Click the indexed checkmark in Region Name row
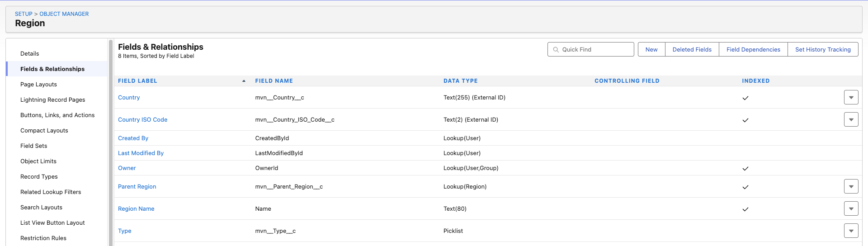 (x=745, y=209)
